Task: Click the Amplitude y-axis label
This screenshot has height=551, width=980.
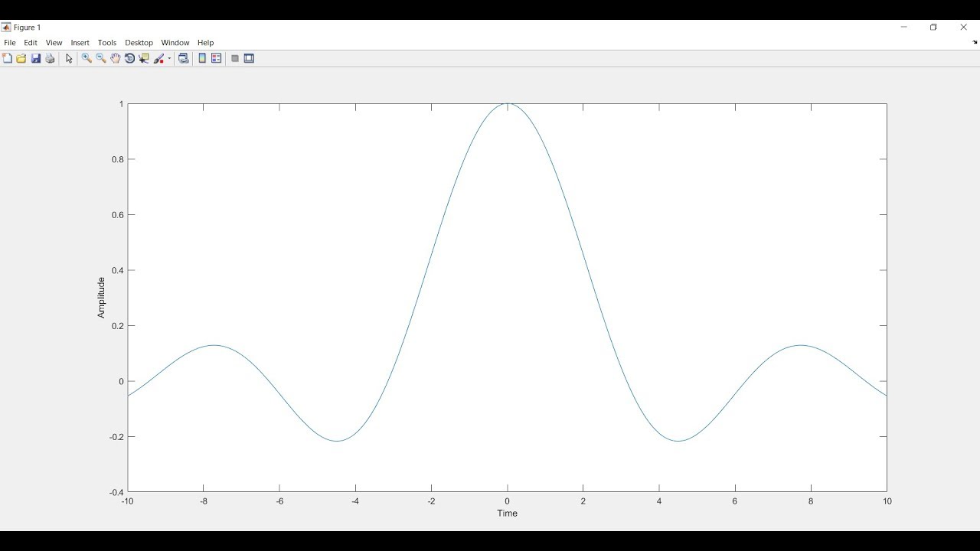Action: click(x=101, y=298)
